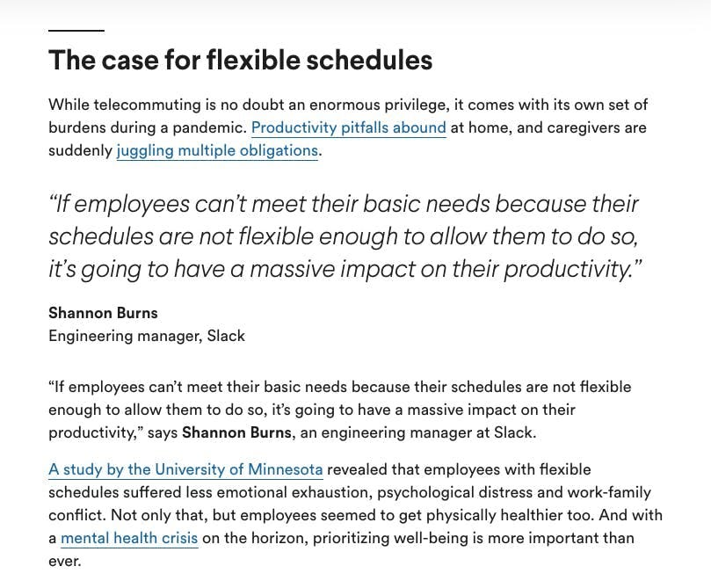Click the short horizontal rule above the heading
The image size is (711, 588).
(x=76, y=31)
